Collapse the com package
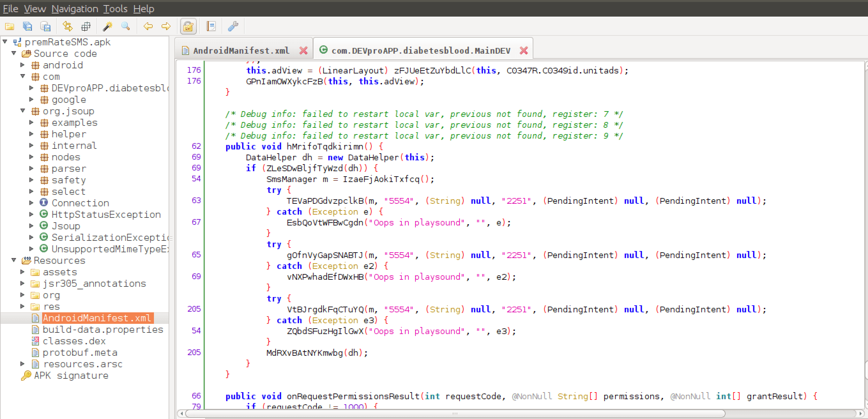868x419 pixels. [x=23, y=76]
